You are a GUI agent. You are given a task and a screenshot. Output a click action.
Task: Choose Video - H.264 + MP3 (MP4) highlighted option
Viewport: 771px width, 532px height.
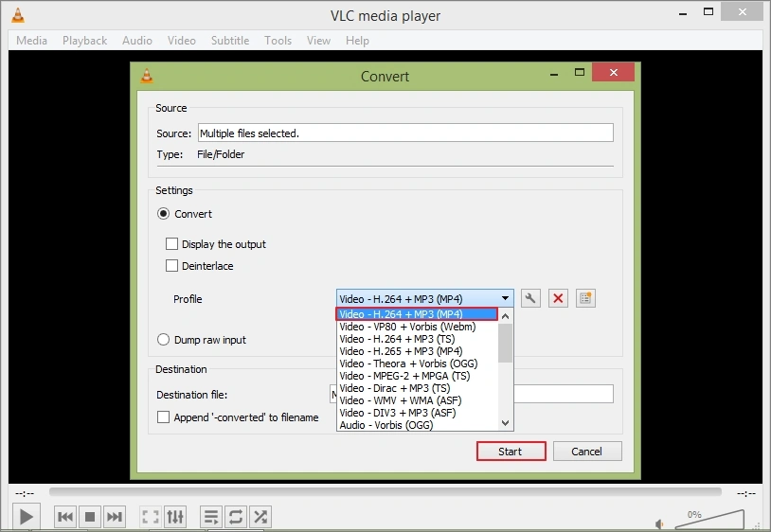click(417, 314)
